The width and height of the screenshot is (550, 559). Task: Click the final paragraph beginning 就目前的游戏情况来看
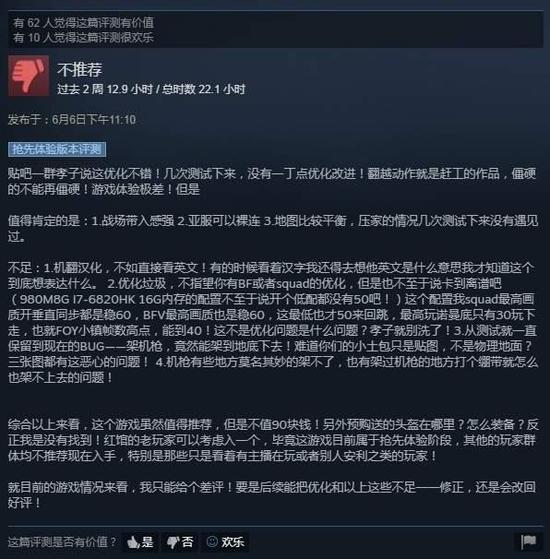(x=272, y=495)
